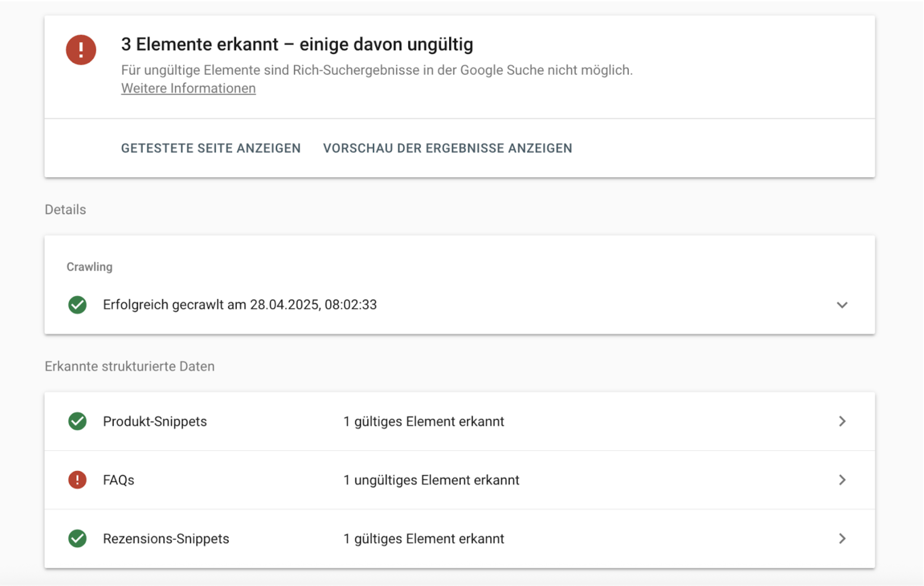Screen dimensions: 924x586
Task: Click '1 ungültiges Element erkannt' text
Action: tap(431, 480)
